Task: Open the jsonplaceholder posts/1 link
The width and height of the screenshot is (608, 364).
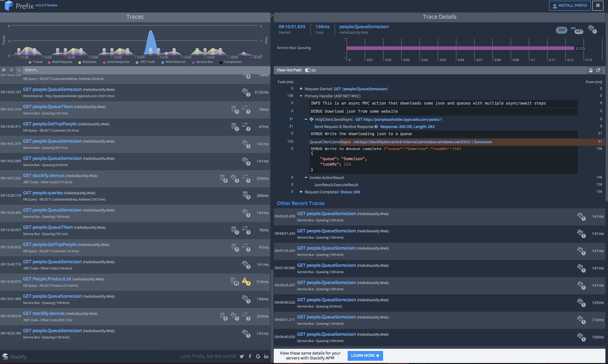Action: click(x=399, y=119)
